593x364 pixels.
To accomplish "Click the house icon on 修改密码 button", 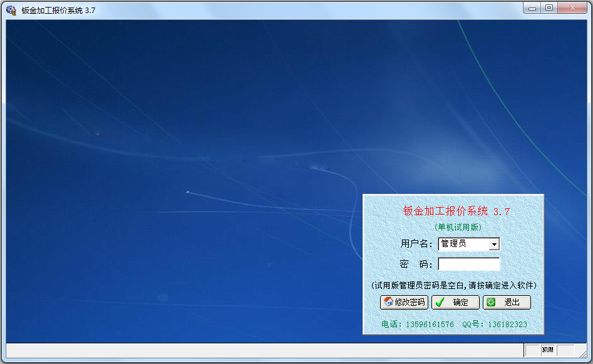I will pyautogui.click(x=388, y=302).
